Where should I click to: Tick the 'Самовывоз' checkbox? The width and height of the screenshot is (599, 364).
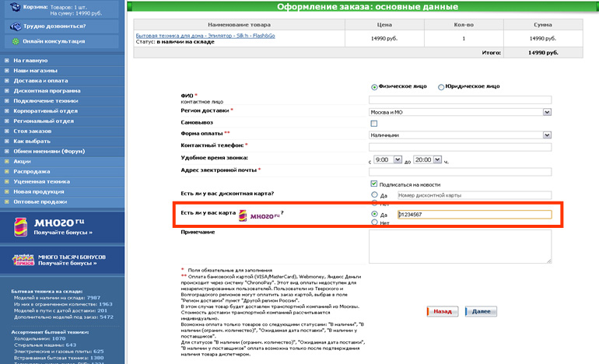pos(374,124)
